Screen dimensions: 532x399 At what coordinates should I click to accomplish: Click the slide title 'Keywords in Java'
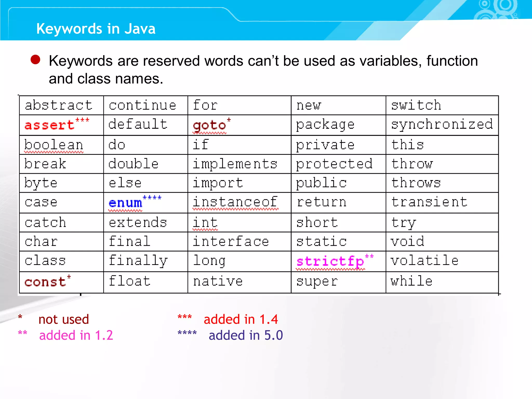tap(96, 29)
